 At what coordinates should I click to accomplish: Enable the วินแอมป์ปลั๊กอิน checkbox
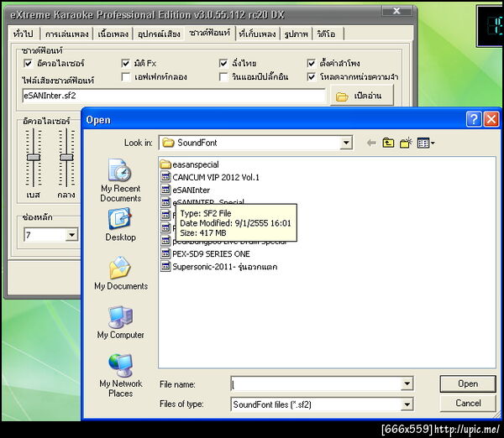coord(223,77)
